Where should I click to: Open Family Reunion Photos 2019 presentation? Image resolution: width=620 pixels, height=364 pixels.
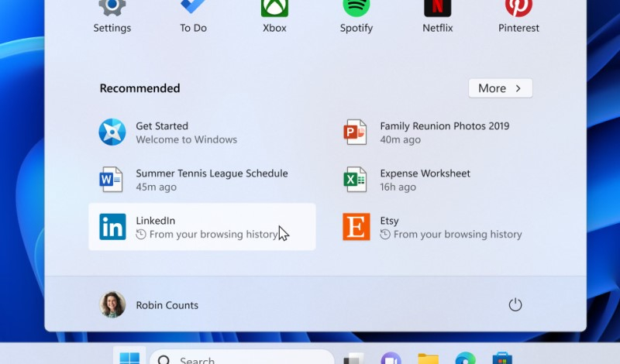pos(446,132)
